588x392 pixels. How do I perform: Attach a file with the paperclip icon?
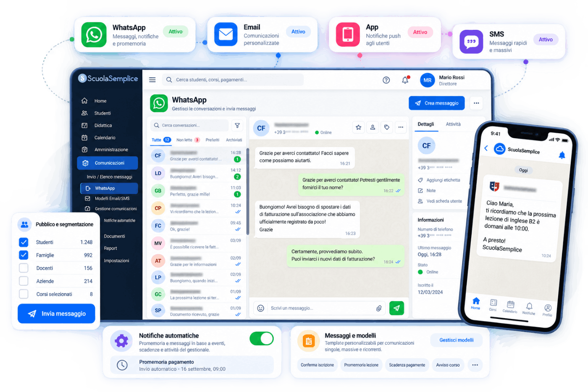[379, 308]
